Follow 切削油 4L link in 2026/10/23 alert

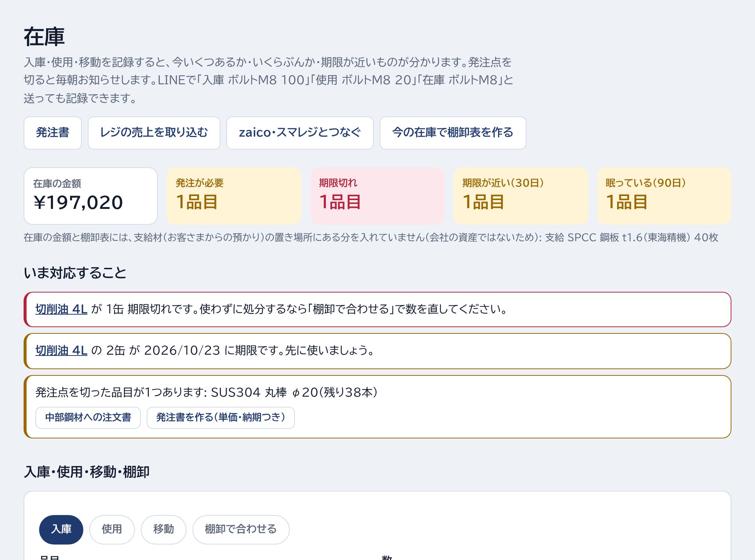61,350
